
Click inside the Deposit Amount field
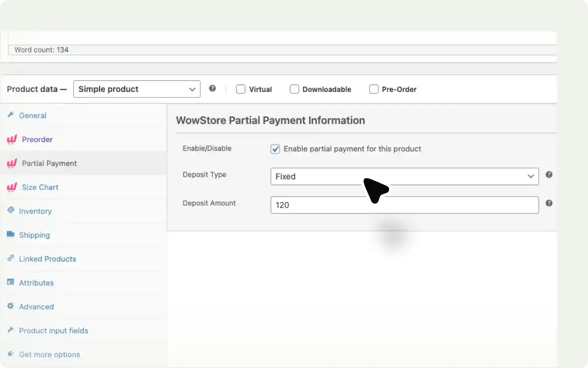coord(404,205)
